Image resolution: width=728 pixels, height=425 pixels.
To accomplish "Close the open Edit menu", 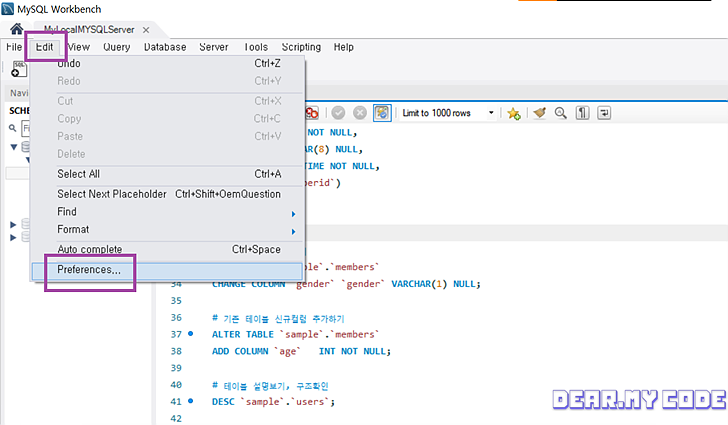I will click(45, 47).
